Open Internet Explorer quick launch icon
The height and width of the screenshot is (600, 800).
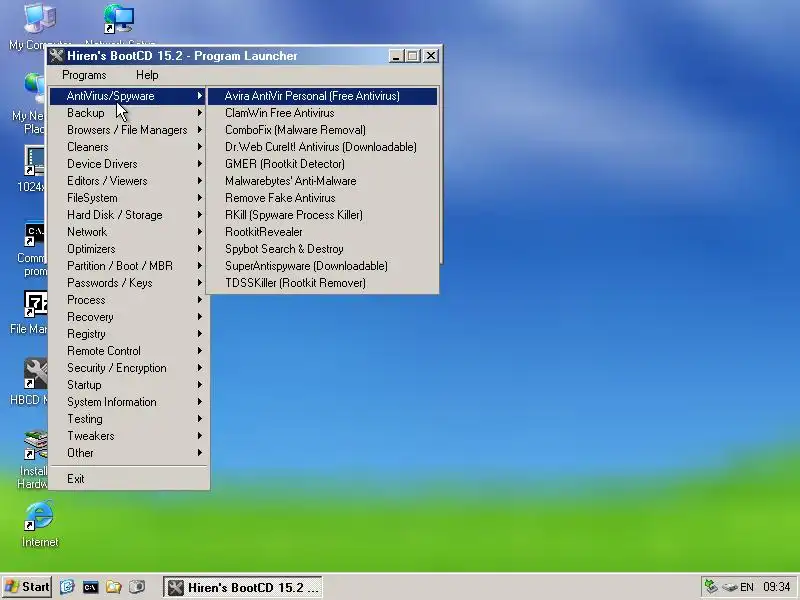67,587
